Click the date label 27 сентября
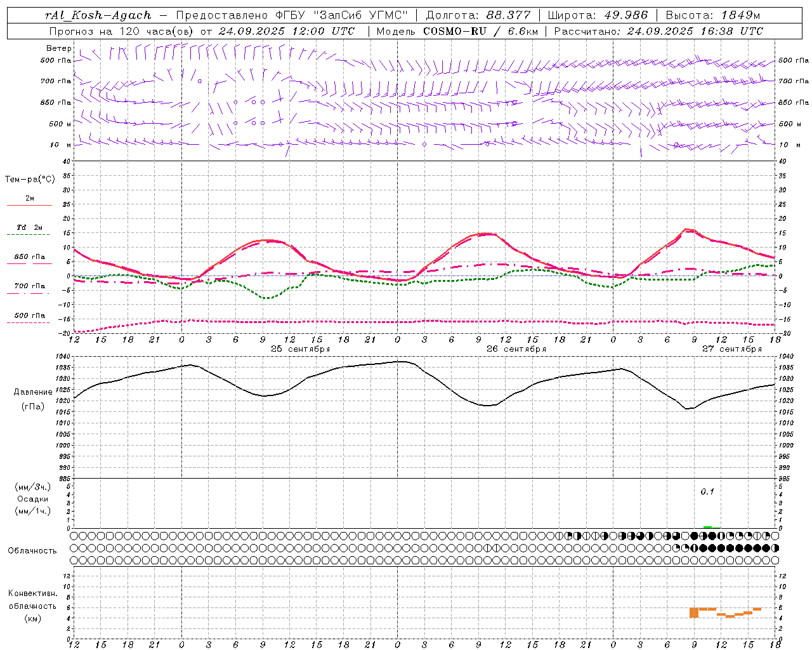Viewport: 812px width, 650px height. (732, 349)
